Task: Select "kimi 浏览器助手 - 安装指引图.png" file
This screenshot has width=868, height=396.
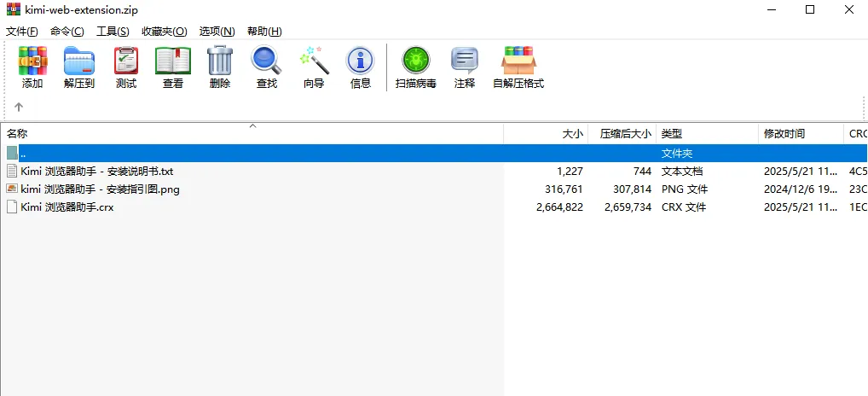Action: [x=101, y=189]
